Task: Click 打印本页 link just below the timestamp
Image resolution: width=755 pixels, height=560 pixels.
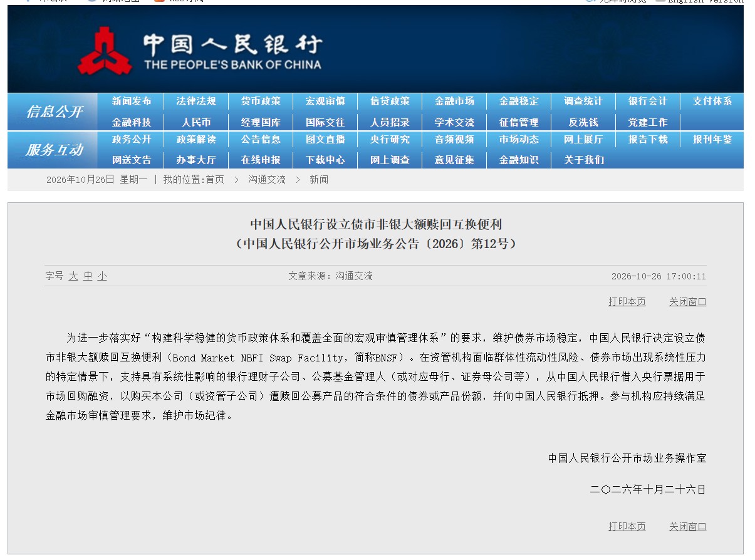Action: 627,301
